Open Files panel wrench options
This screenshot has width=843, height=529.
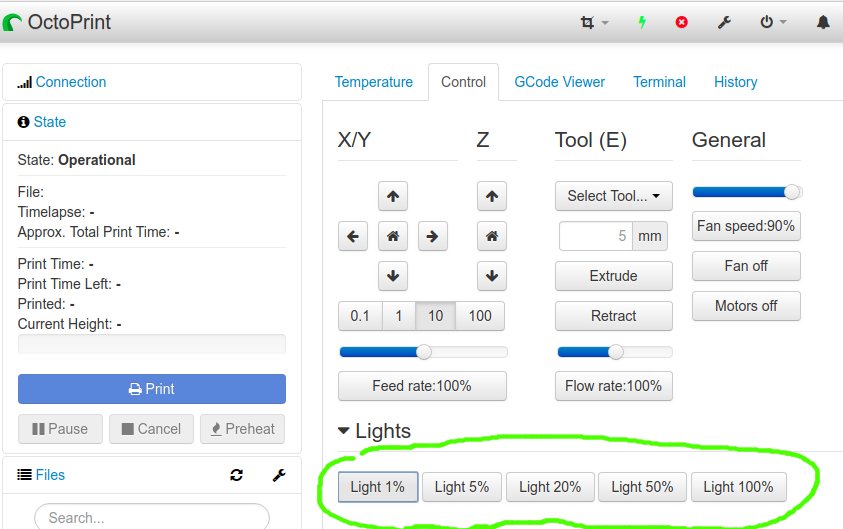pyautogui.click(x=279, y=475)
